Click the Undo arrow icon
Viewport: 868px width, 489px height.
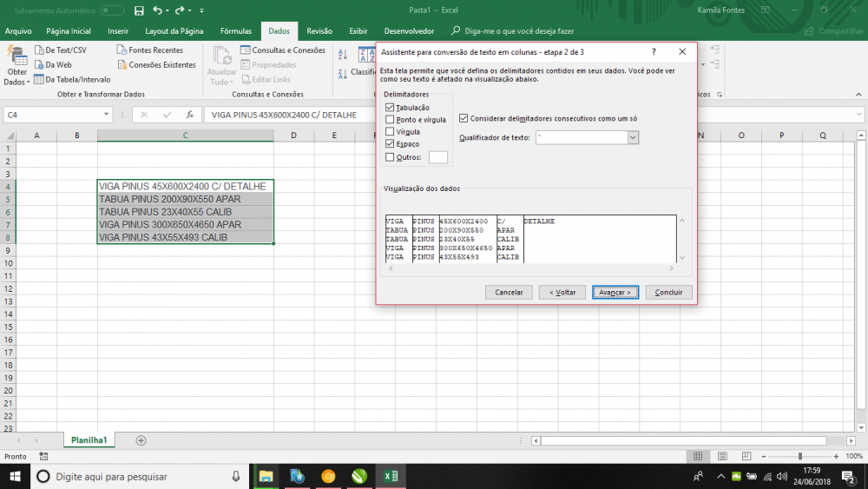click(157, 10)
